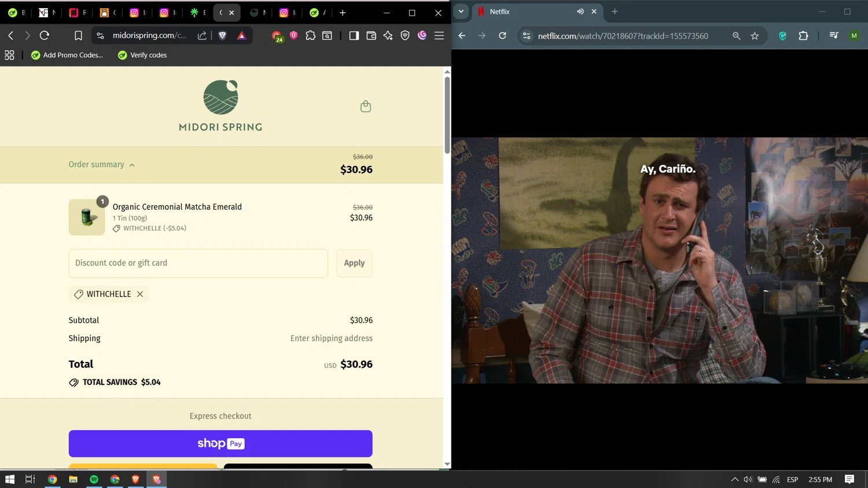Open Leo AI sparkle icon in Brave
868x488 pixels.
click(x=388, y=36)
